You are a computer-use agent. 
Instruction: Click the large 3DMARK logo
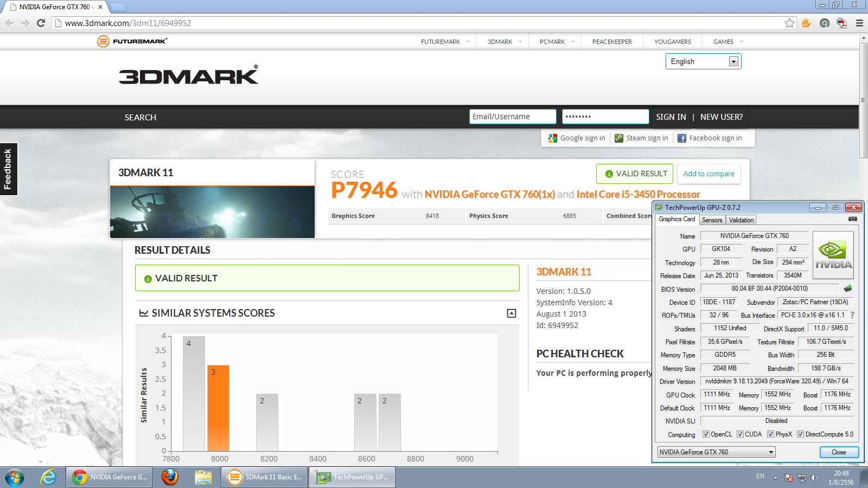tap(189, 75)
